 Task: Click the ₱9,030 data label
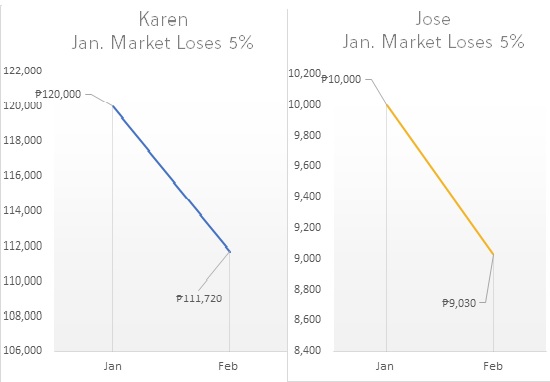[459, 303]
